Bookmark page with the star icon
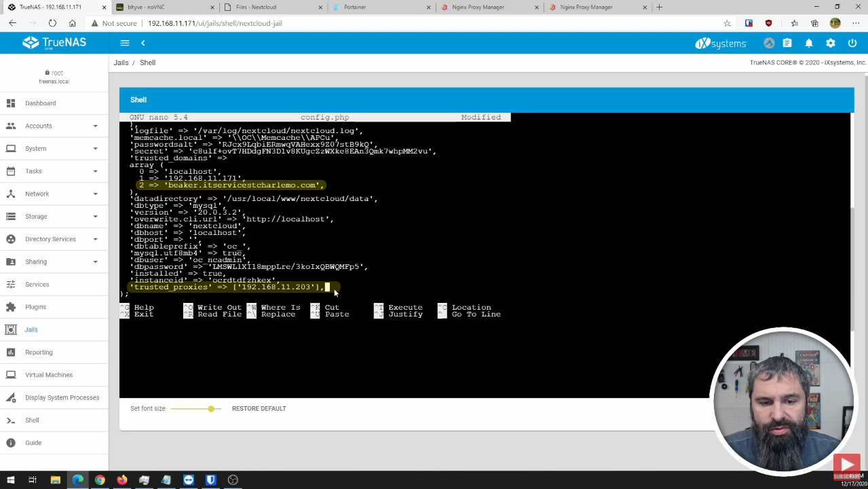Viewport: 868px width, 489px height. pyautogui.click(x=727, y=23)
